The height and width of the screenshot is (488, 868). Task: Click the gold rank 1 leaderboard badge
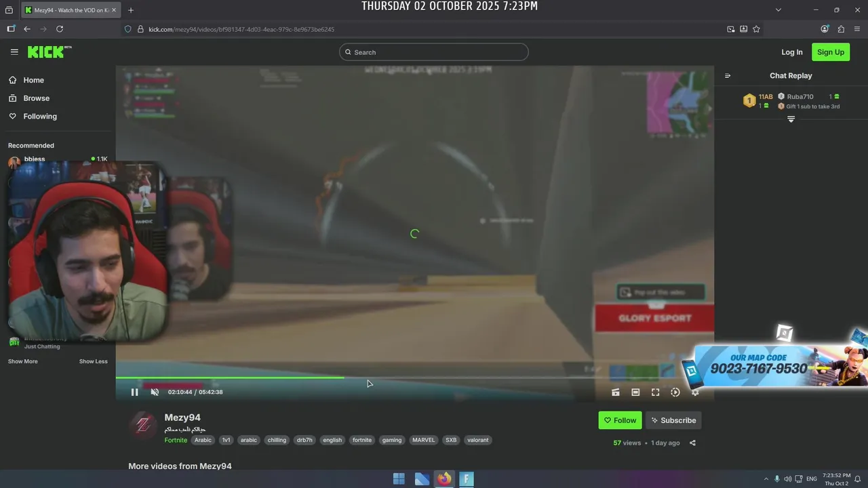(749, 101)
